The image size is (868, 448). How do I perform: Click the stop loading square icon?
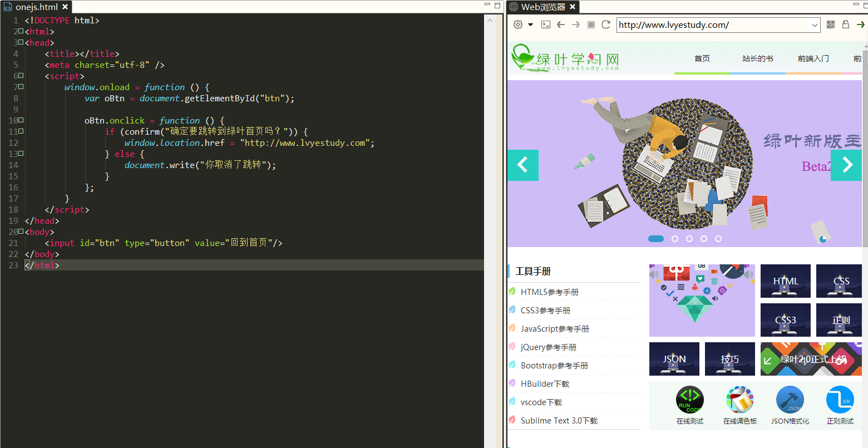[590, 24]
